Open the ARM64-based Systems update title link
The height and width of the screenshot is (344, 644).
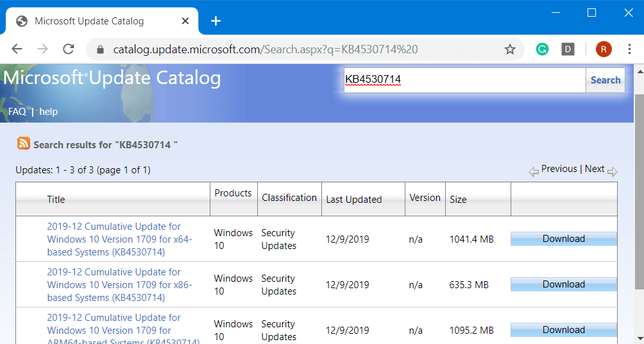[x=123, y=330]
